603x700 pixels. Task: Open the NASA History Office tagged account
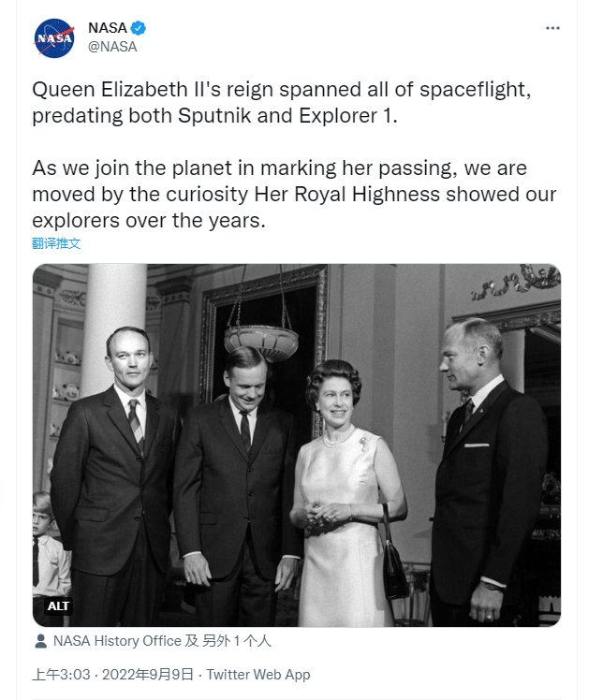tap(117, 641)
